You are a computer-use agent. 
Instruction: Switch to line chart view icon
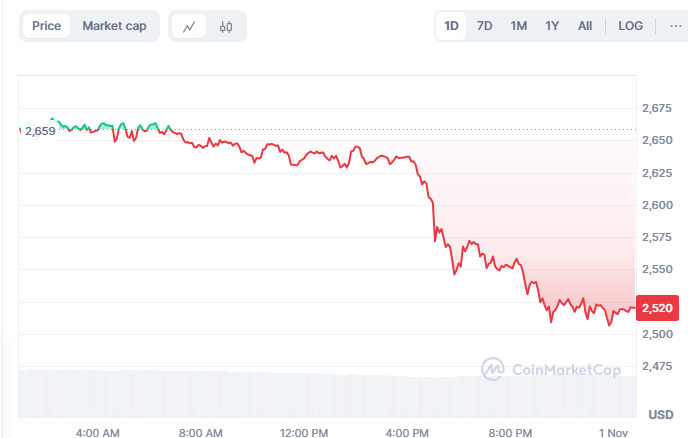point(189,27)
